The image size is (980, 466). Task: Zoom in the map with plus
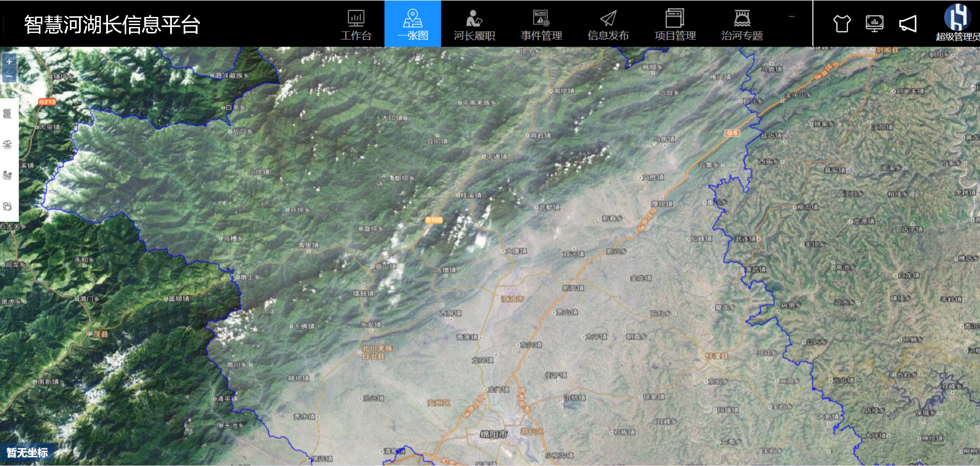(9, 62)
